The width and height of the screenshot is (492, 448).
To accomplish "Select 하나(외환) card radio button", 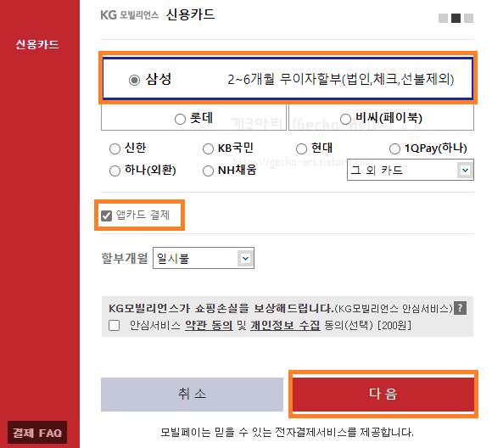I will (115, 171).
